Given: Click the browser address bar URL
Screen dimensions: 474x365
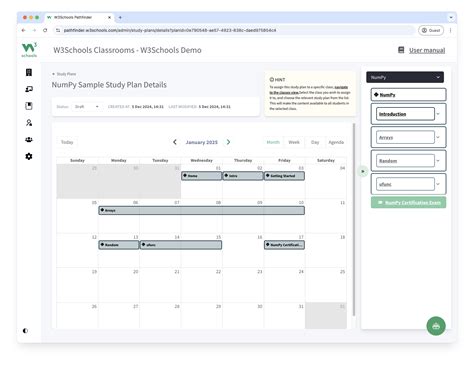Looking at the screenshot, I should pyautogui.click(x=170, y=30).
